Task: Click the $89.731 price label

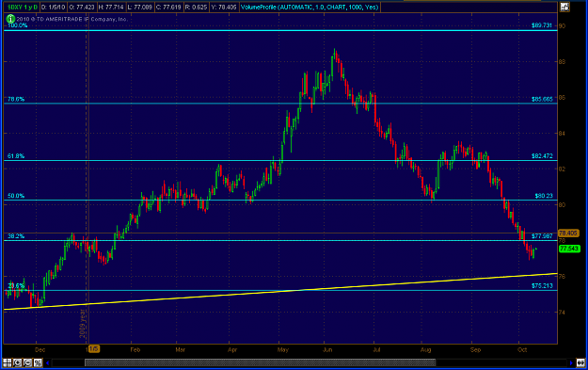Action: 542,25
